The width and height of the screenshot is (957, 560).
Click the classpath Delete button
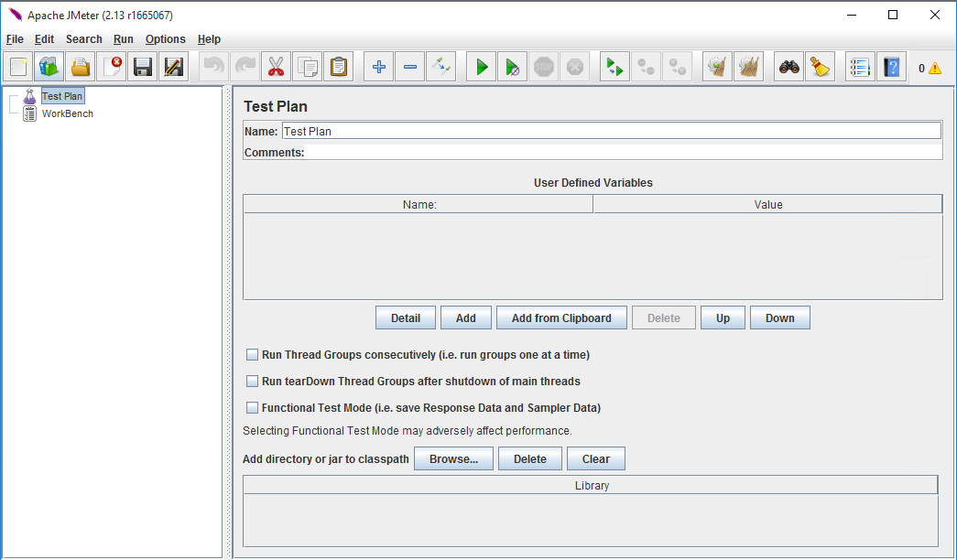tap(529, 458)
